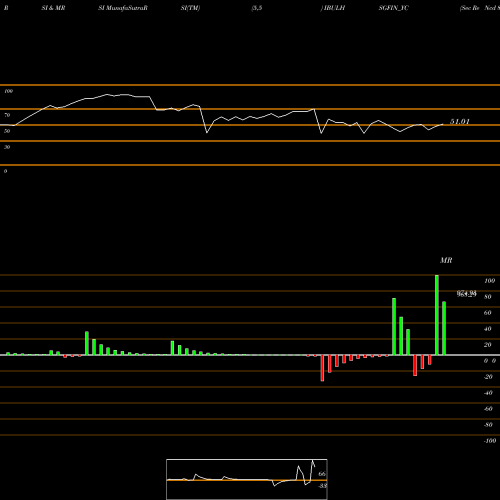The image size is (500, 500).
Task: Click the 66 label in mini chart
Action: point(322,474)
